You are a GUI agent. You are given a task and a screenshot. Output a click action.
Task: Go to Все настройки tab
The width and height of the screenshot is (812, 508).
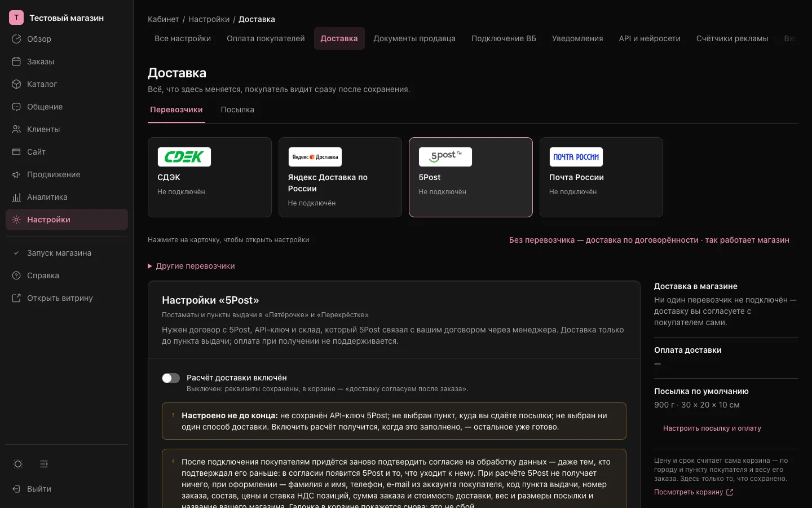(183, 38)
